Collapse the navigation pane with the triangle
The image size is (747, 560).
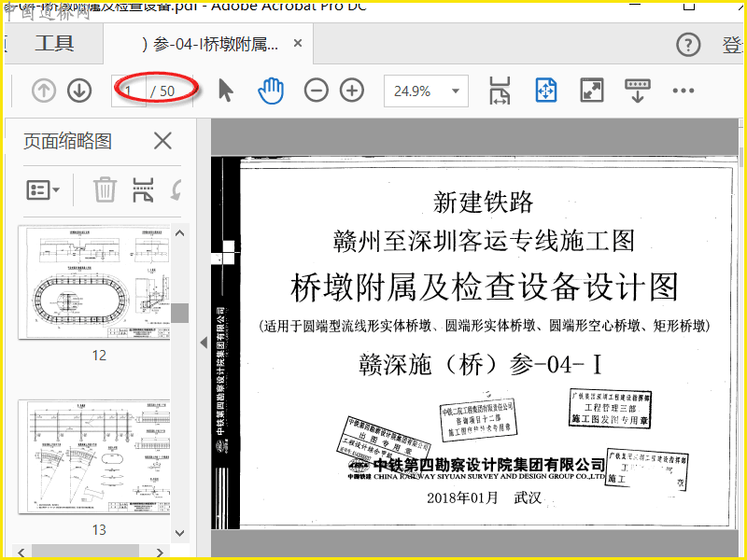(204, 343)
